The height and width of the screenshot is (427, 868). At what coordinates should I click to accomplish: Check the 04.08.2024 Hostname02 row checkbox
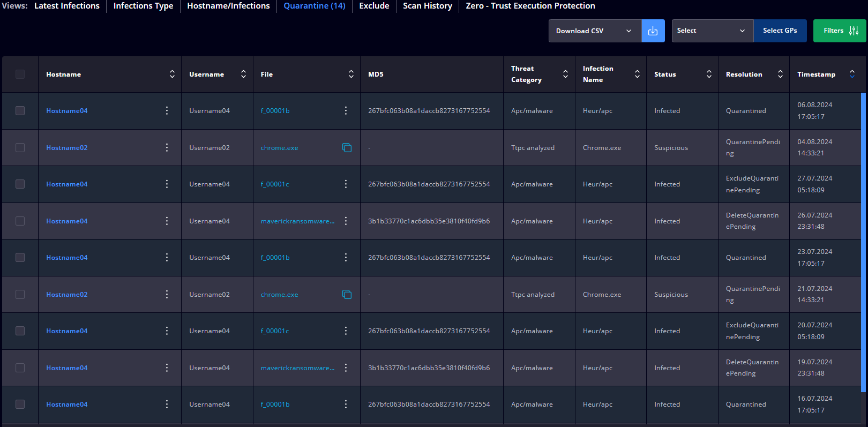(x=20, y=147)
